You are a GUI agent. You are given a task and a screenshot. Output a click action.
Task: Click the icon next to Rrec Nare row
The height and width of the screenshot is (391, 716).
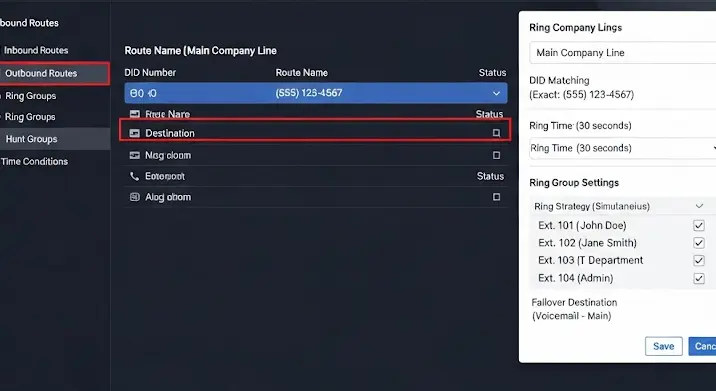[x=134, y=114]
